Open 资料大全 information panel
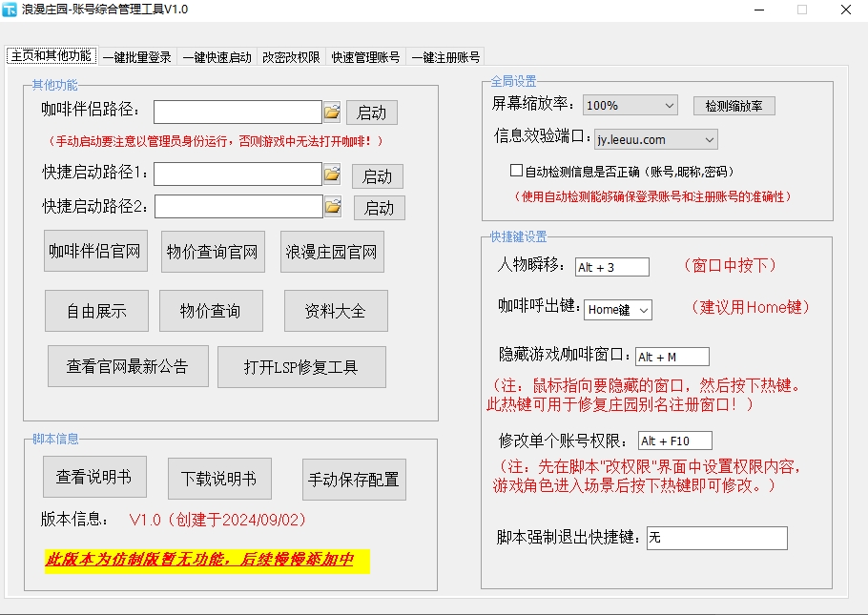 pyautogui.click(x=336, y=310)
